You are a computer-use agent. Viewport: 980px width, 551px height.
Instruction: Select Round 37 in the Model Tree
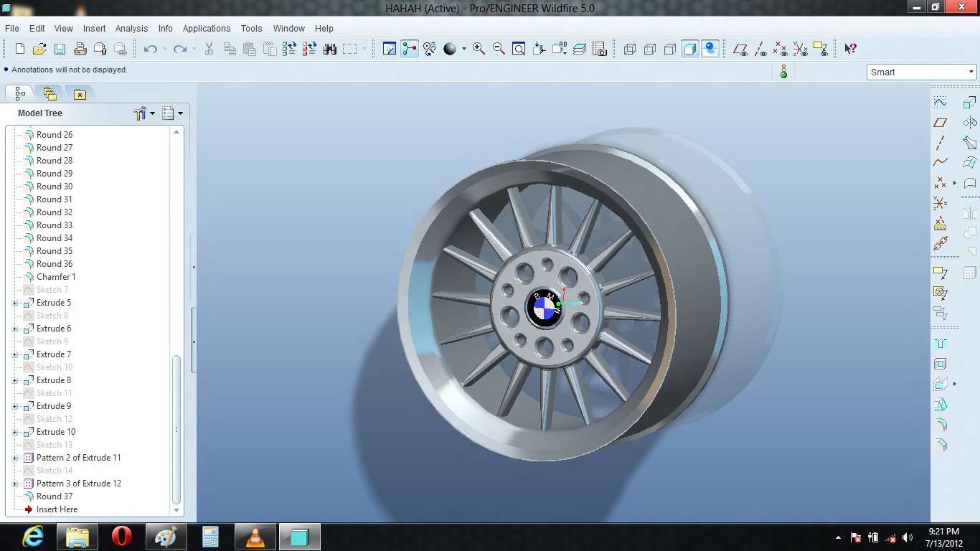pos(55,496)
